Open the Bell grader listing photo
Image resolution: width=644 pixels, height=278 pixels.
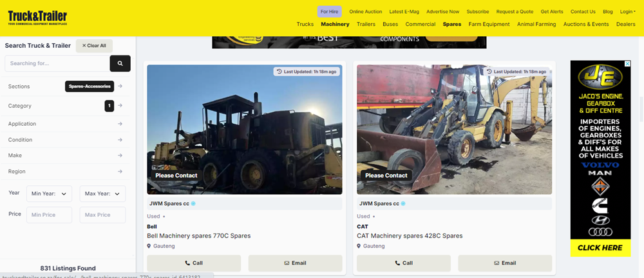[x=245, y=130]
